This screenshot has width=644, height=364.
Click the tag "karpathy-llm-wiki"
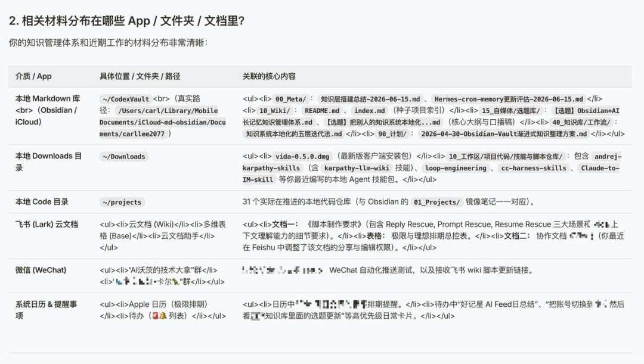[x=357, y=168]
